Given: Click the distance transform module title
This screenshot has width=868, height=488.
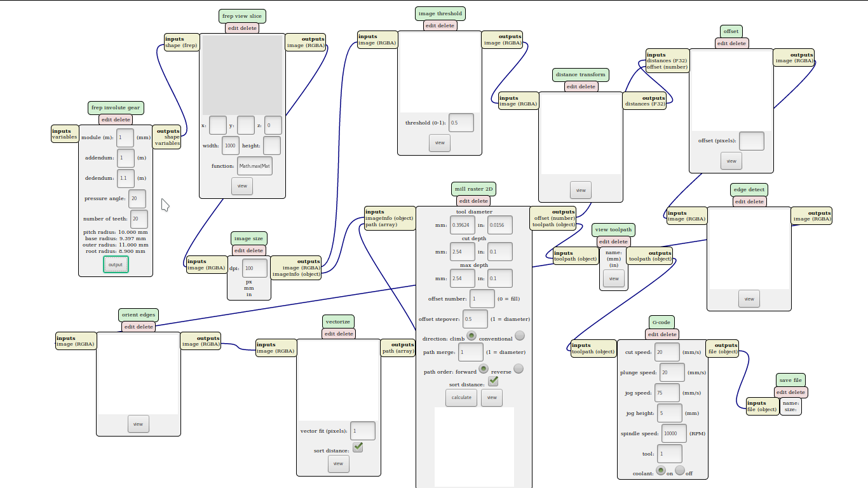Looking at the screenshot, I should (x=581, y=74).
